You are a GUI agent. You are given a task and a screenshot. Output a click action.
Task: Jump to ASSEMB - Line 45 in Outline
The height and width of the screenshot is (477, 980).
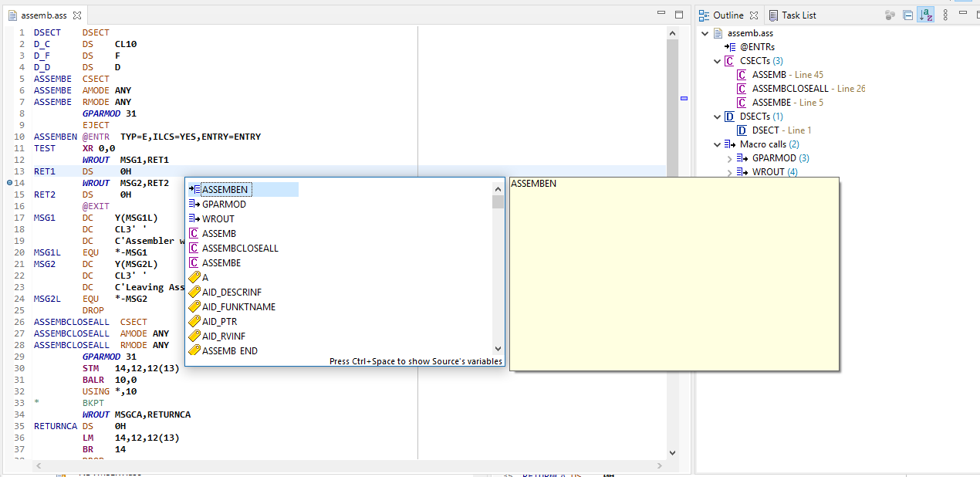(786, 75)
